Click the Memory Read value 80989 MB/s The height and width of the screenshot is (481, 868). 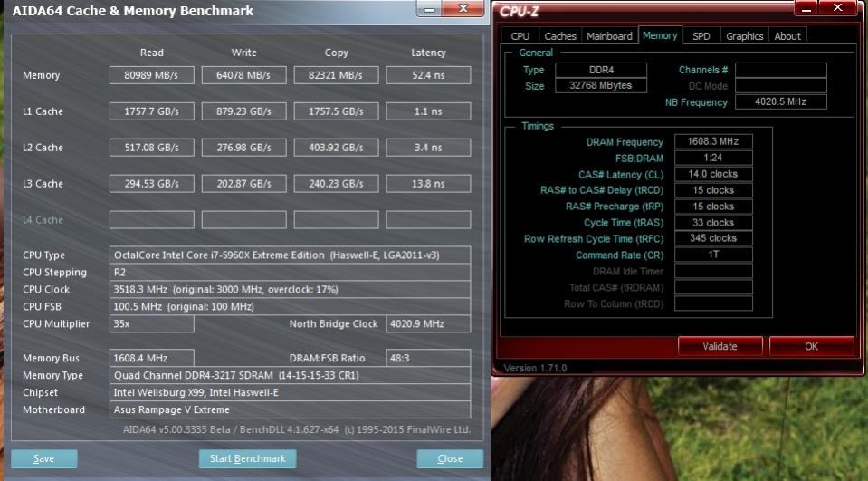[x=152, y=75]
